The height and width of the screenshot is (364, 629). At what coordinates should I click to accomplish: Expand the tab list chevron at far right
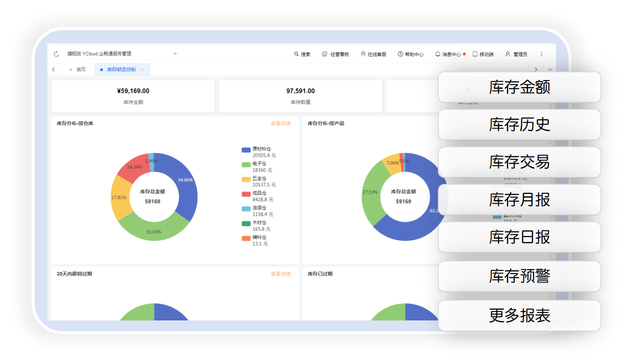550,69
